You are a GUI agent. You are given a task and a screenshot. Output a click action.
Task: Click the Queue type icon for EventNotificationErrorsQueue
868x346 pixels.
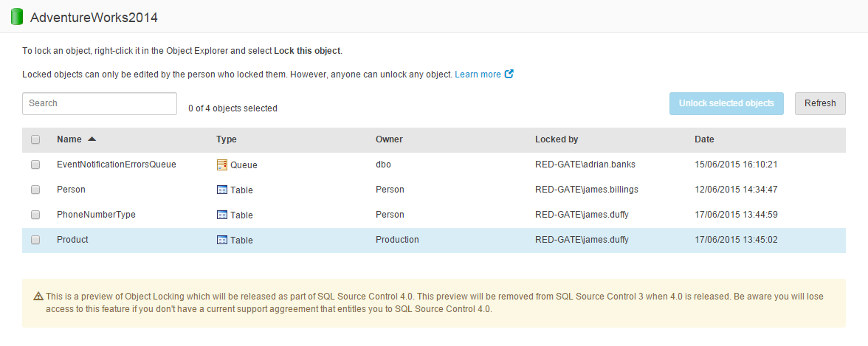(221, 165)
